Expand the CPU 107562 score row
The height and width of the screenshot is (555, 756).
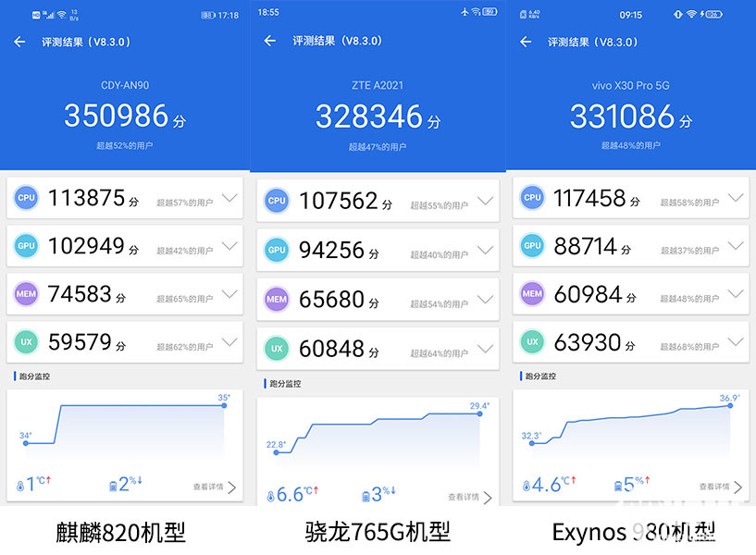[x=485, y=201]
